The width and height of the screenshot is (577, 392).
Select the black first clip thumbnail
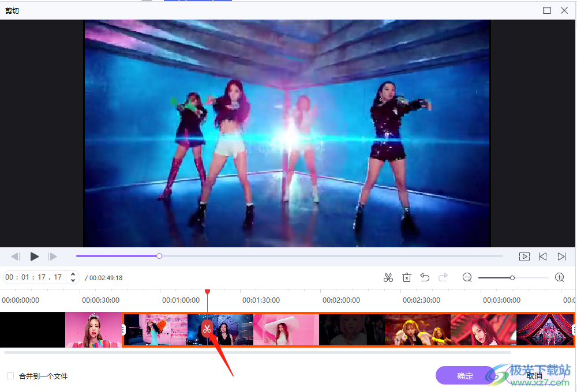(32, 330)
